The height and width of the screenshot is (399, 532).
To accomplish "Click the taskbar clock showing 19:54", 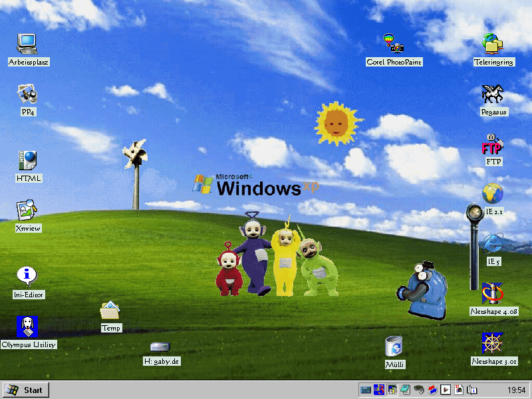I will click(516, 390).
